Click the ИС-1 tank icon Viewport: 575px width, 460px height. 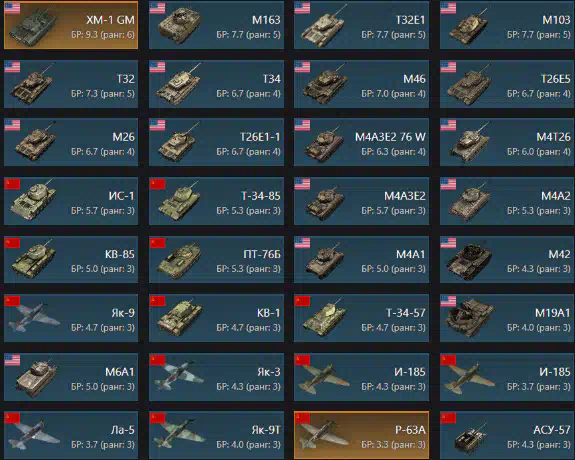pyautogui.click(x=34, y=201)
